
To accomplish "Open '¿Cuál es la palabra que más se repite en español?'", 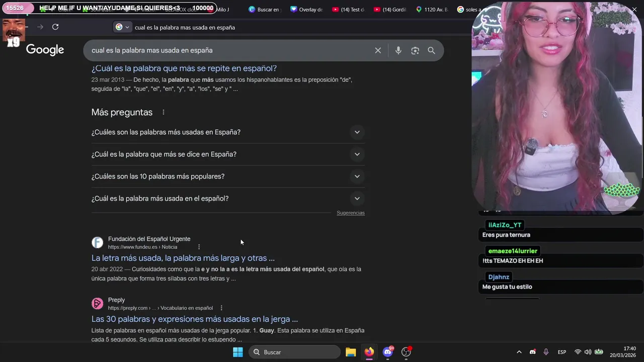I will click(184, 68).
